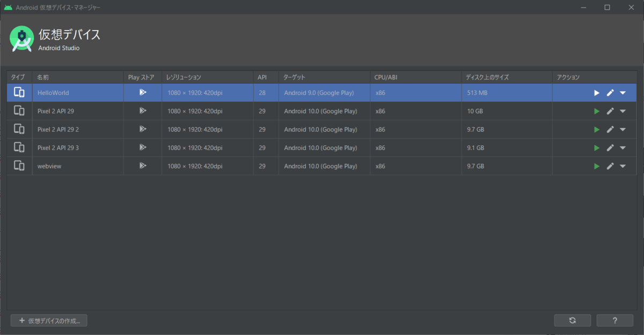
Task: Sort by the タイプ column header
Action: 19,77
